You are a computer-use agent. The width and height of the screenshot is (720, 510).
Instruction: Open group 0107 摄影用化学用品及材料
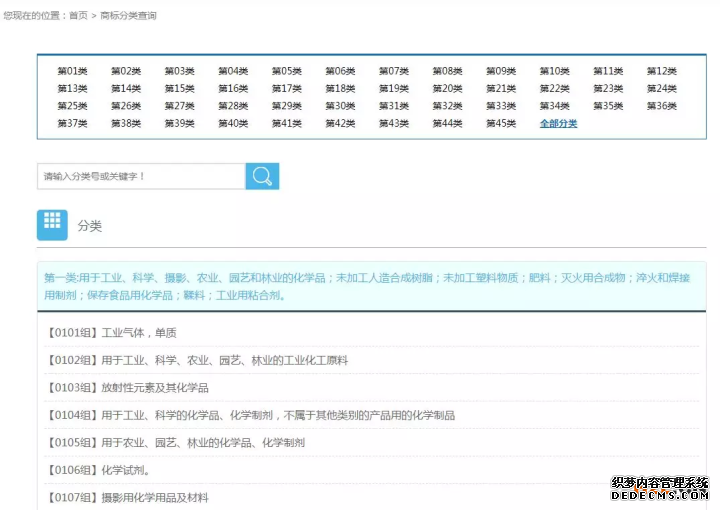coord(126,497)
